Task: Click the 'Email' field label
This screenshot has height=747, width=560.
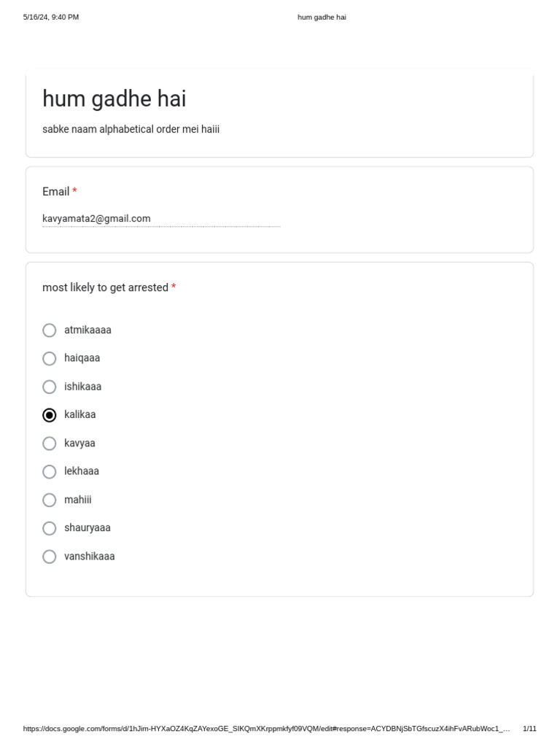Action: pos(55,191)
